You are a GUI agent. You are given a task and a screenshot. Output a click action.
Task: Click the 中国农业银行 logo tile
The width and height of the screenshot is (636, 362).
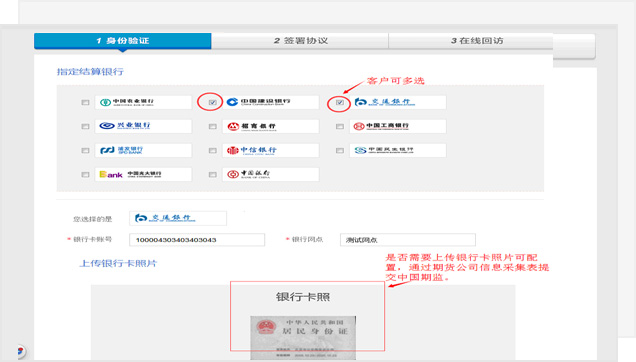pyautogui.click(x=143, y=102)
